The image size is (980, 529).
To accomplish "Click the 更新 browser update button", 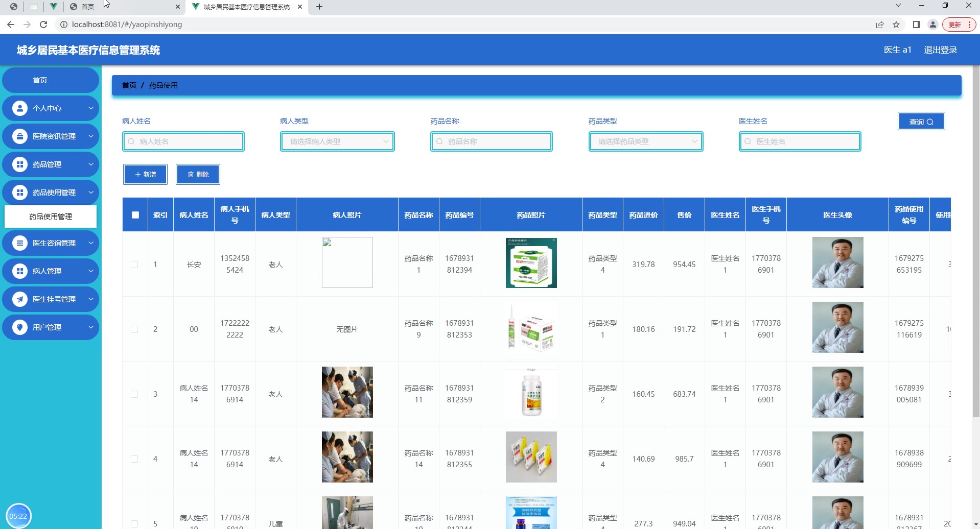I will click(x=959, y=25).
